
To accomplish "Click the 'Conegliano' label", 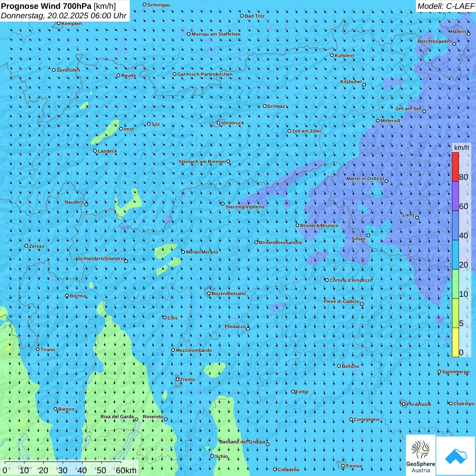I will tap(367, 419).
